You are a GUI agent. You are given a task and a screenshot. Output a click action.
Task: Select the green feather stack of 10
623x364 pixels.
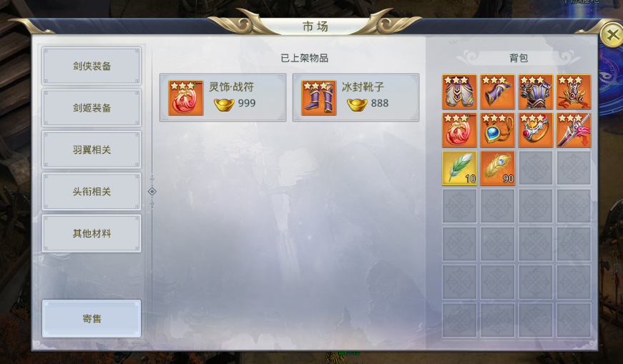(459, 168)
